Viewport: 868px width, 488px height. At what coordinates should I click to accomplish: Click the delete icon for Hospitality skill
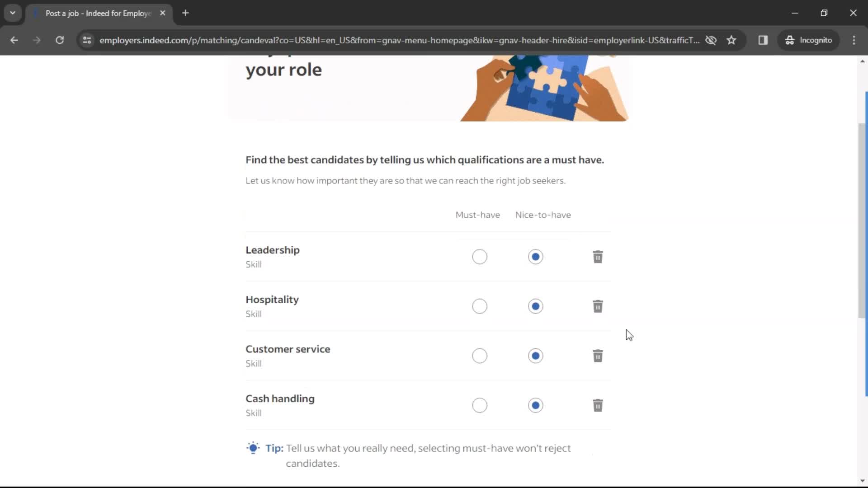pyautogui.click(x=597, y=305)
